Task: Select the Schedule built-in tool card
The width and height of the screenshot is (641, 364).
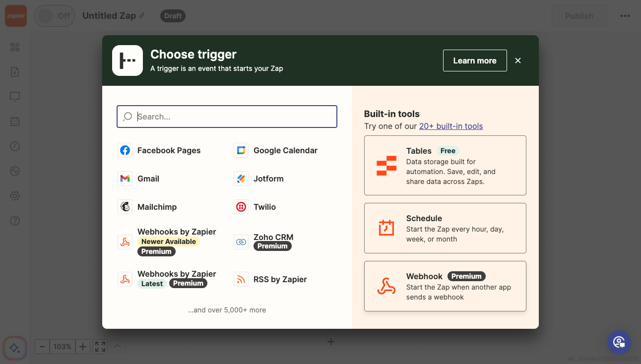Action: coord(445,228)
